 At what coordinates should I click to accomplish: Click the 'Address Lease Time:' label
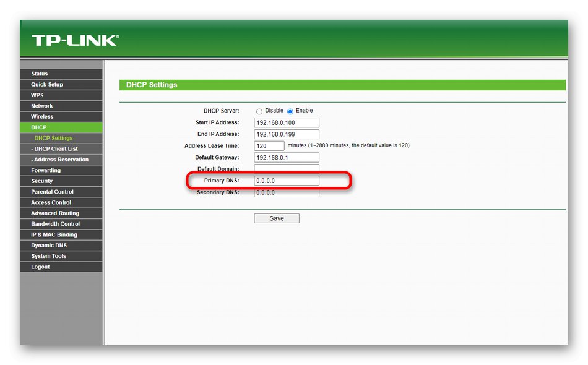pos(212,146)
